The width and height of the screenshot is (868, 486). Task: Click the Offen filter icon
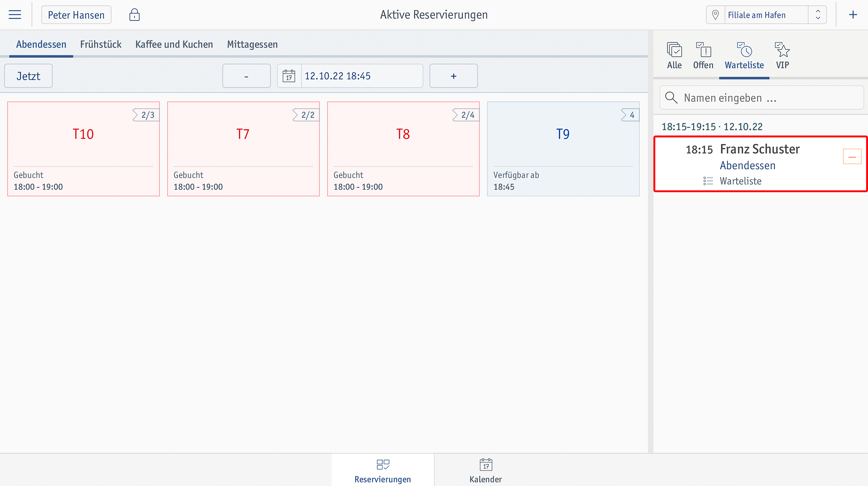click(x=703, y=50)
